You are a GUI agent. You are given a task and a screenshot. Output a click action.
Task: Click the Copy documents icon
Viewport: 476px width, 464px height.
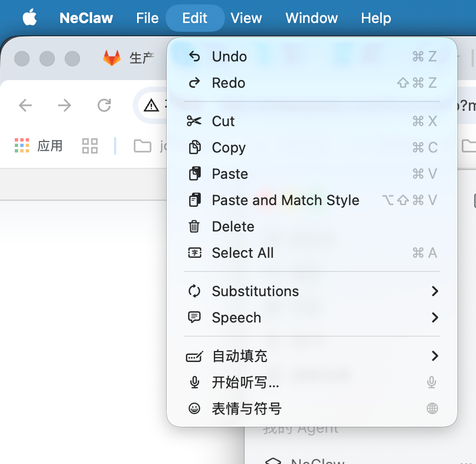(195, 148)
